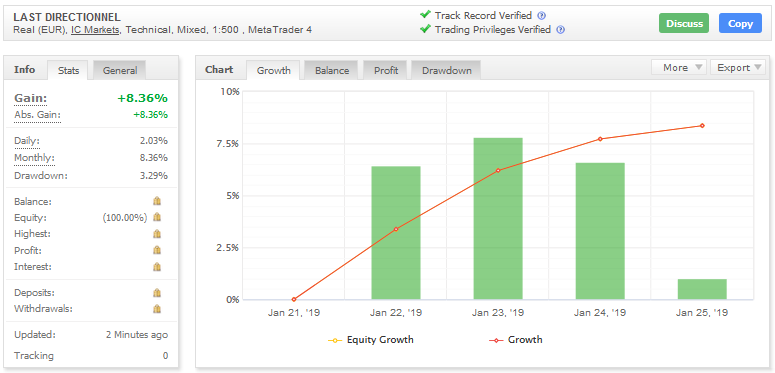Select the Profit chart tab

pos(386,70)
